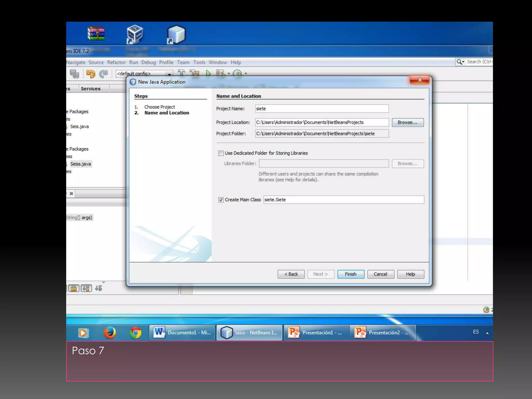
Task: Click the Redo toolbar icon
Action: coord(104,74)
